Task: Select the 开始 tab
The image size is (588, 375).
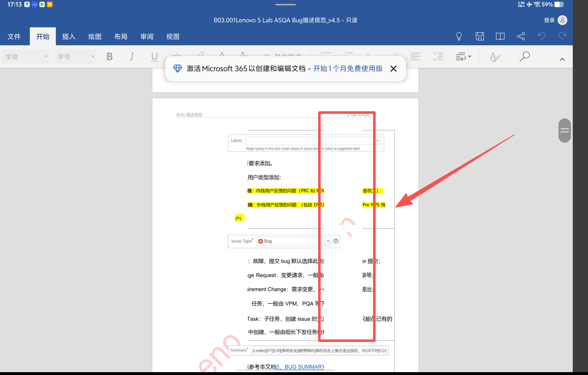Action: coord(43,37)
